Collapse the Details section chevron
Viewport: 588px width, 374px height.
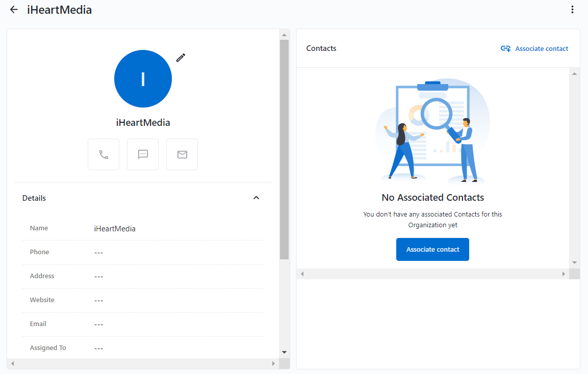(256, 198)
